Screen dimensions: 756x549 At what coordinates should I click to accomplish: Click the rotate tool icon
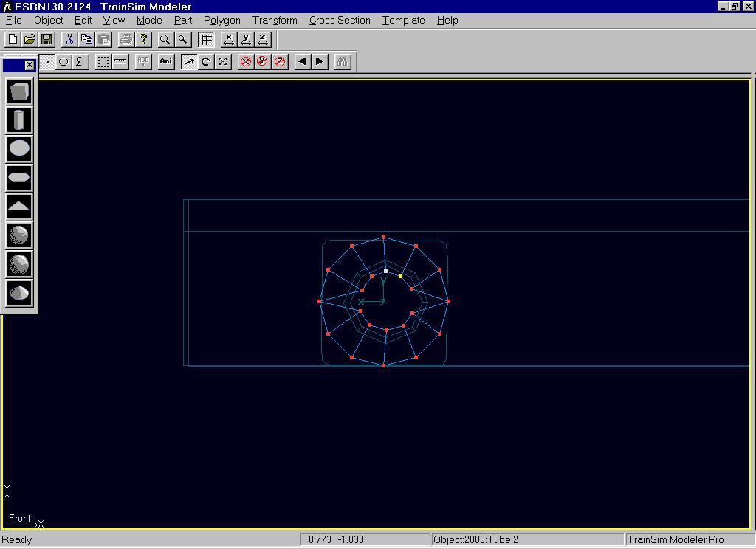(x=206, y=61)
